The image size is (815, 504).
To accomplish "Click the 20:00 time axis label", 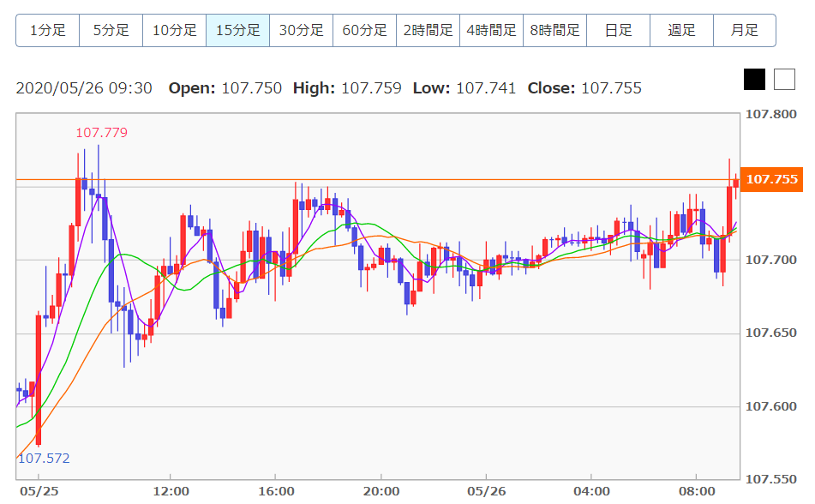I will tap(381, 491).
